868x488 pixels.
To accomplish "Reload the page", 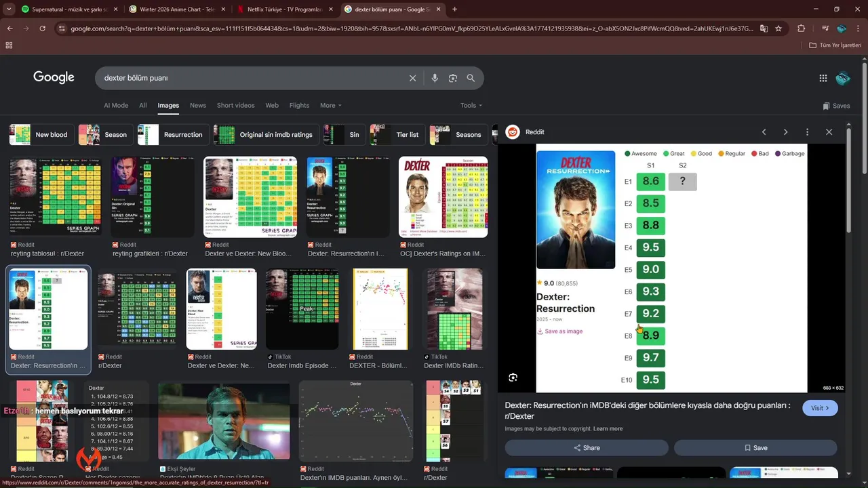I will [x=42, y=28].
